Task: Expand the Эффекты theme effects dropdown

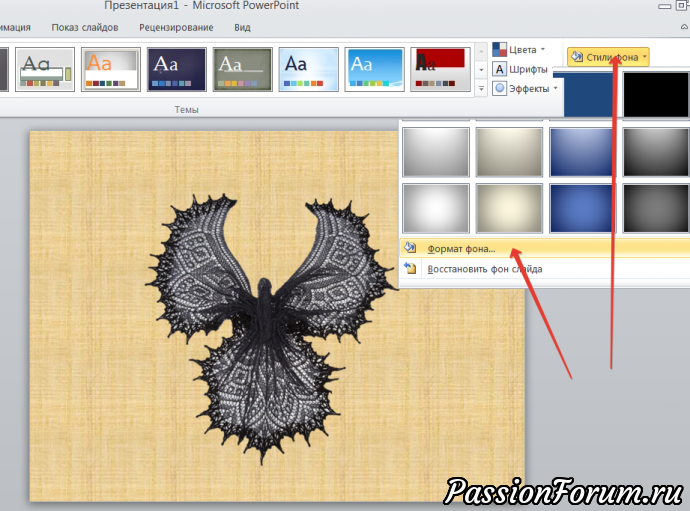Action: point(525,89)
